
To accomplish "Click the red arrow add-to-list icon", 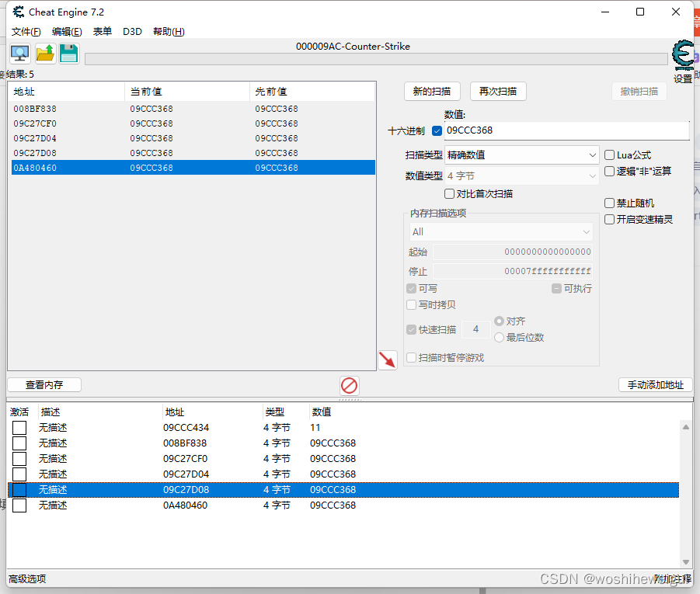I will 388,360.
